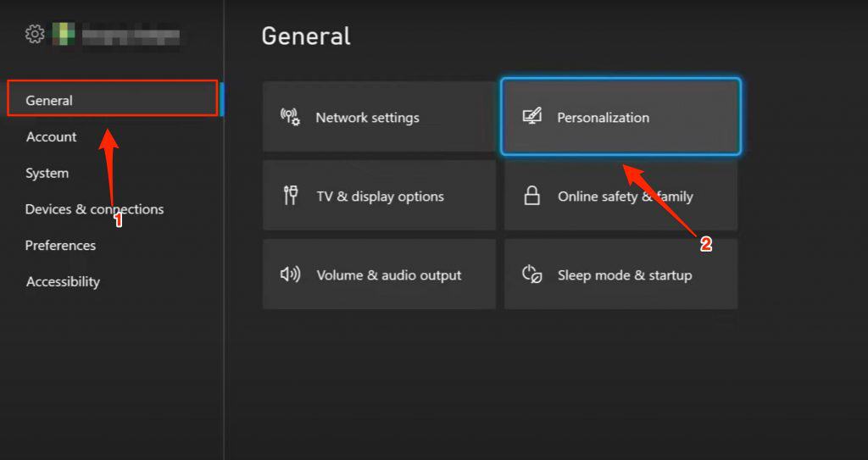The height and width of the screenshot is (460, 868).
Task: Open Sleep mode & startup tile
Action: [x=620, y=274]
